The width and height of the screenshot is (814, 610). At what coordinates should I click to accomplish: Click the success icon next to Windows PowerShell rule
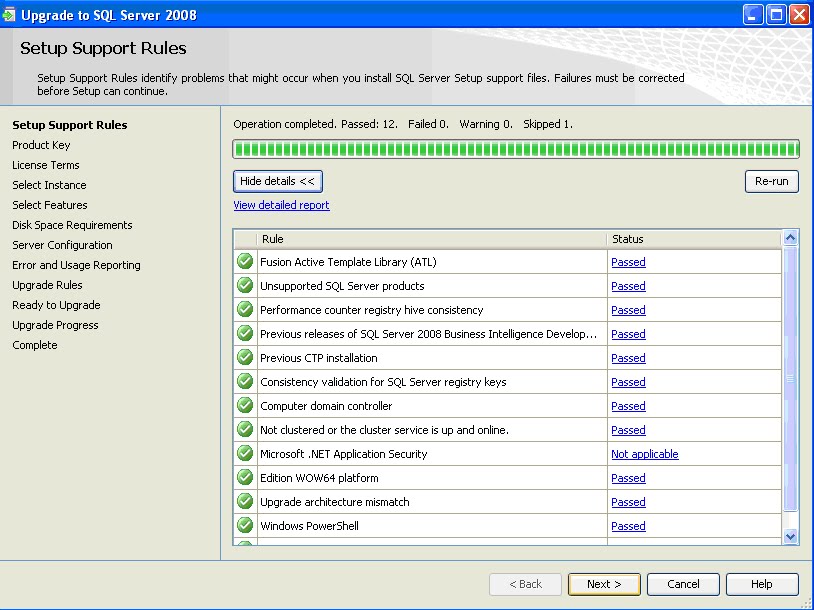click(245, 526)
